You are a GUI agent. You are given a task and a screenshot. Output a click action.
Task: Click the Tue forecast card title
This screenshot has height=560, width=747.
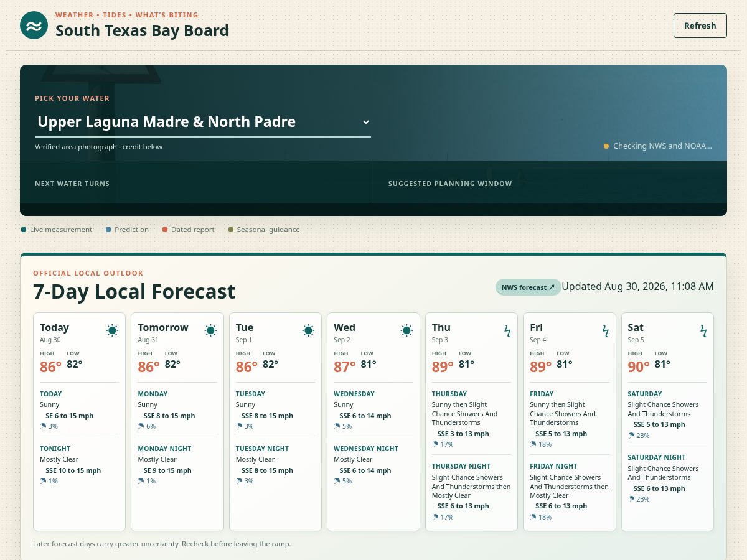pos(245,327)
